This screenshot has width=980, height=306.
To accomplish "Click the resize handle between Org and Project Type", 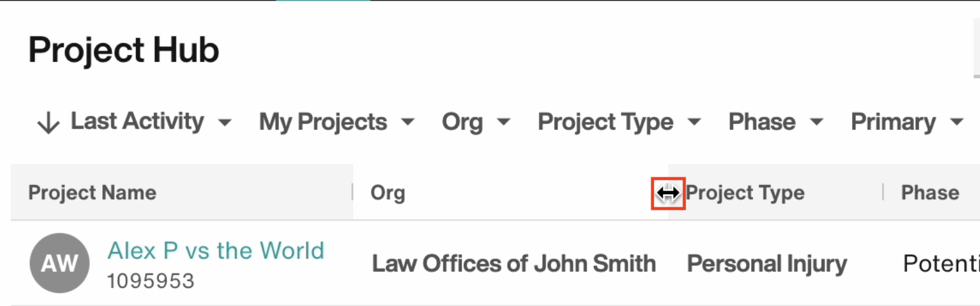I will coord(668,193).
